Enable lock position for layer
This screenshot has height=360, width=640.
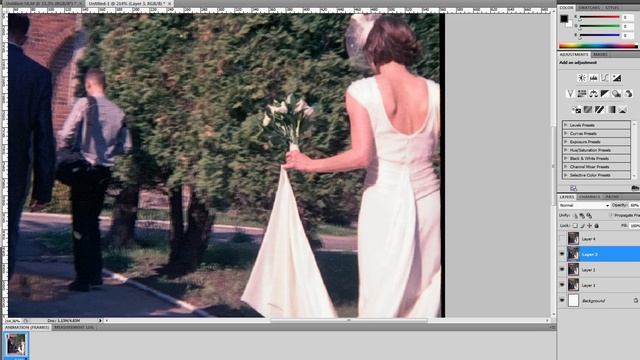(x=589, y=226)
